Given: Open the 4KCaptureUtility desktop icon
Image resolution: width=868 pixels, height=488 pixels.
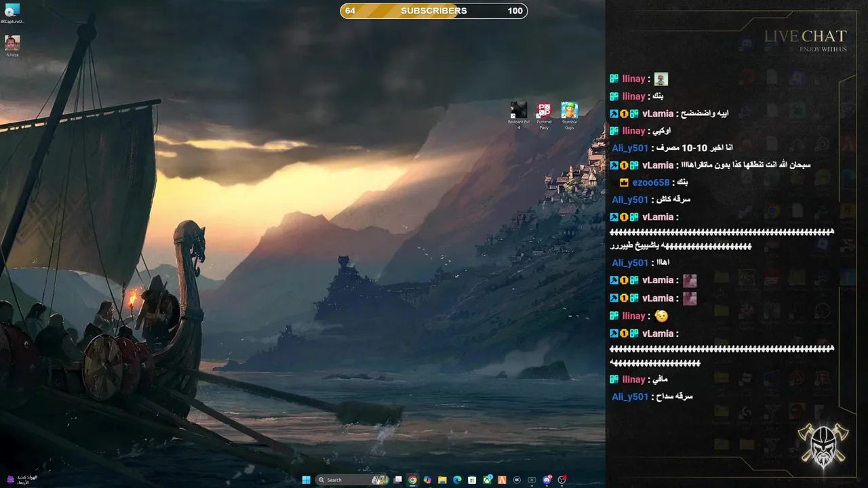Looking at the screenshot, I should coord(12,14).
